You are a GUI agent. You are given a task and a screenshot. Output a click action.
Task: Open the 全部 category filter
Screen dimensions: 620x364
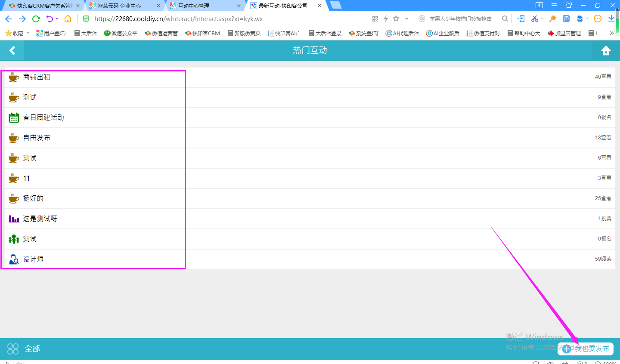[x=24, y=349]
